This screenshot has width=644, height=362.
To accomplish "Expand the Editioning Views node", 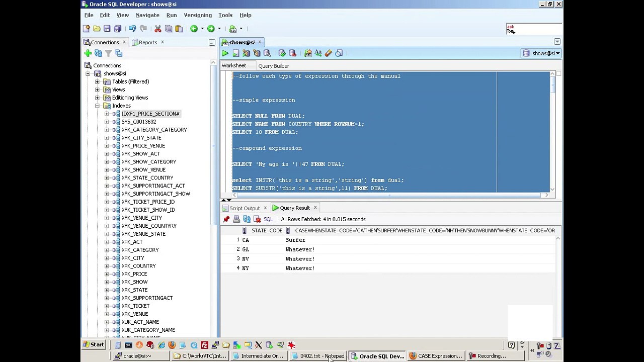I will pyautogui.click(x=97, y=98).
